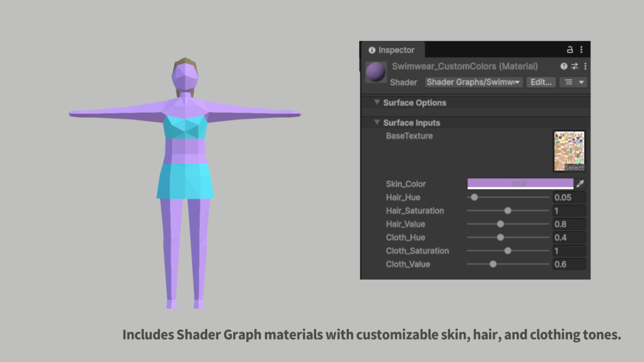Image resolution: width=644 pixels, height=362 pixels.
Task: Collapse the Surface Options section
Action: pyautogui.click(x=377, y=102)
